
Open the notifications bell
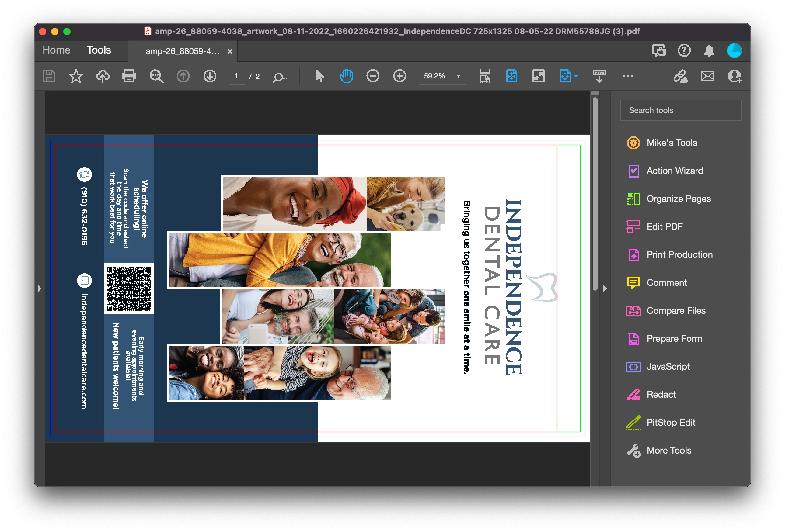click(x=709, y=51)
